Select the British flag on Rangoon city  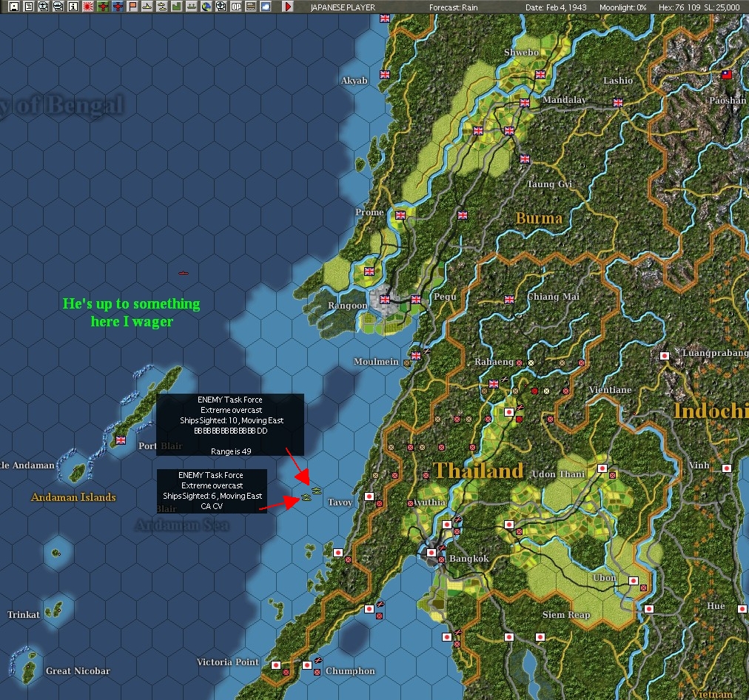click(385, 300)
